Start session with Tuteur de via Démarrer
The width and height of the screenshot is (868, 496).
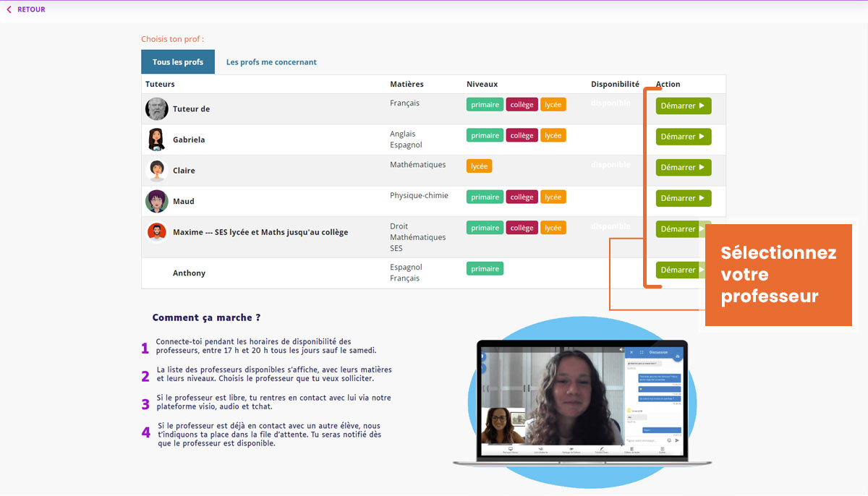coord(683,106)
